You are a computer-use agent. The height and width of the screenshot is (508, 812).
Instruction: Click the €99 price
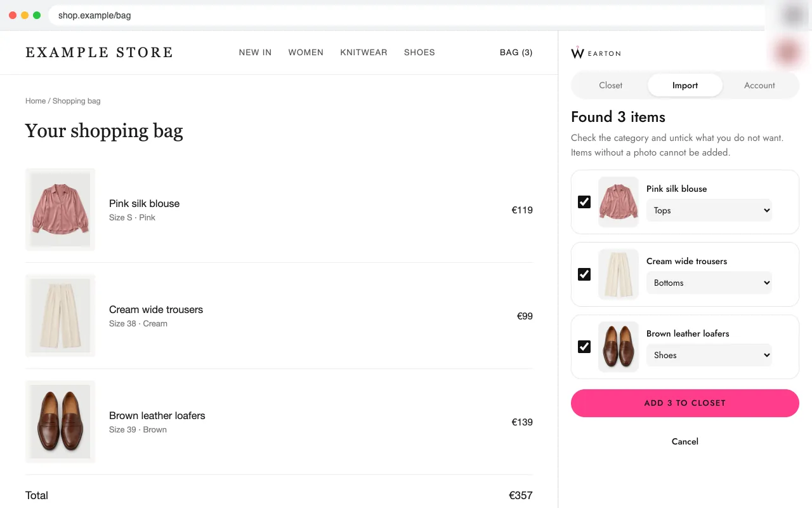point(525,316)
